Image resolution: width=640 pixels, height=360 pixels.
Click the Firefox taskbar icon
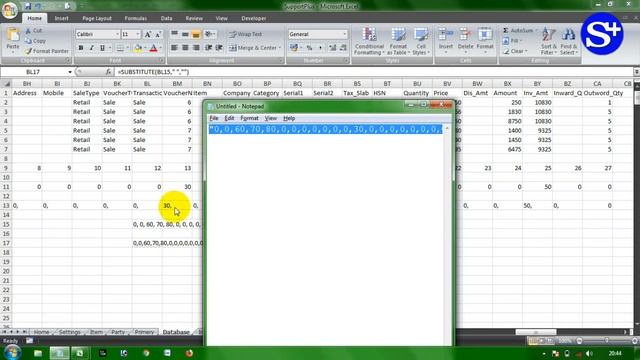coord(189,353)
